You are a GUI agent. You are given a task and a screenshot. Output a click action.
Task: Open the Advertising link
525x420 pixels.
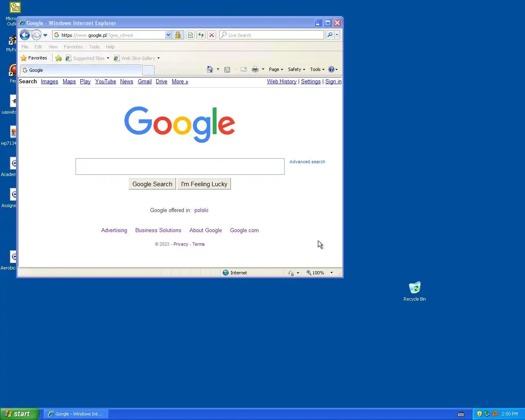(114, 231)
